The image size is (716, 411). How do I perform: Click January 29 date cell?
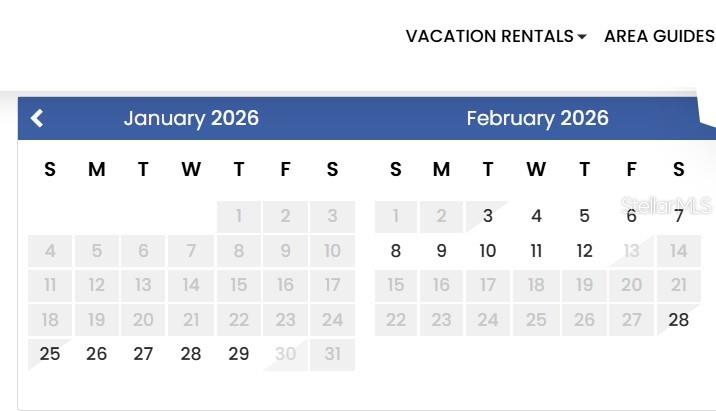[x=238, y=354]
